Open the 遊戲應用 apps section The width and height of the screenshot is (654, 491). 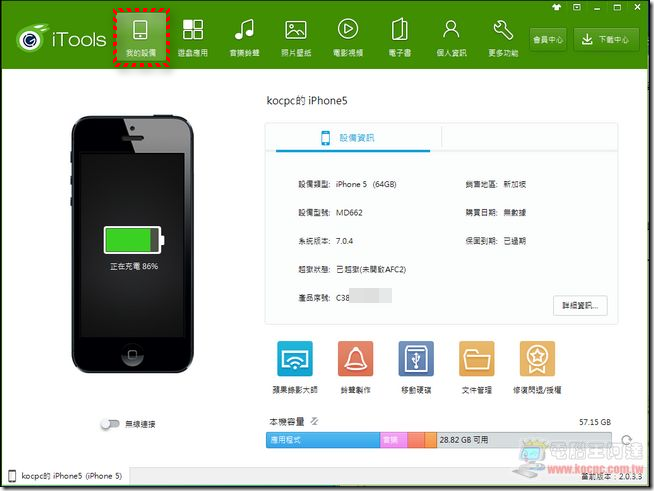pos(193,38)
